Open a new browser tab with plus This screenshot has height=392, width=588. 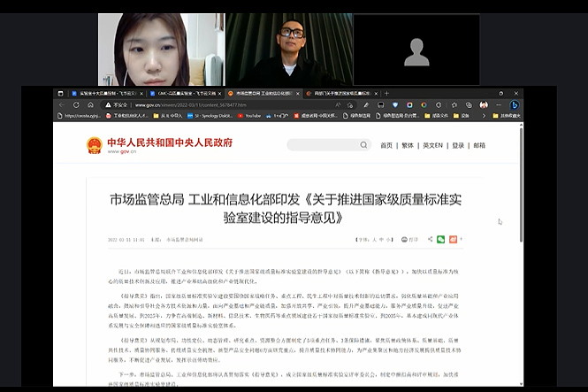(386, 94)
